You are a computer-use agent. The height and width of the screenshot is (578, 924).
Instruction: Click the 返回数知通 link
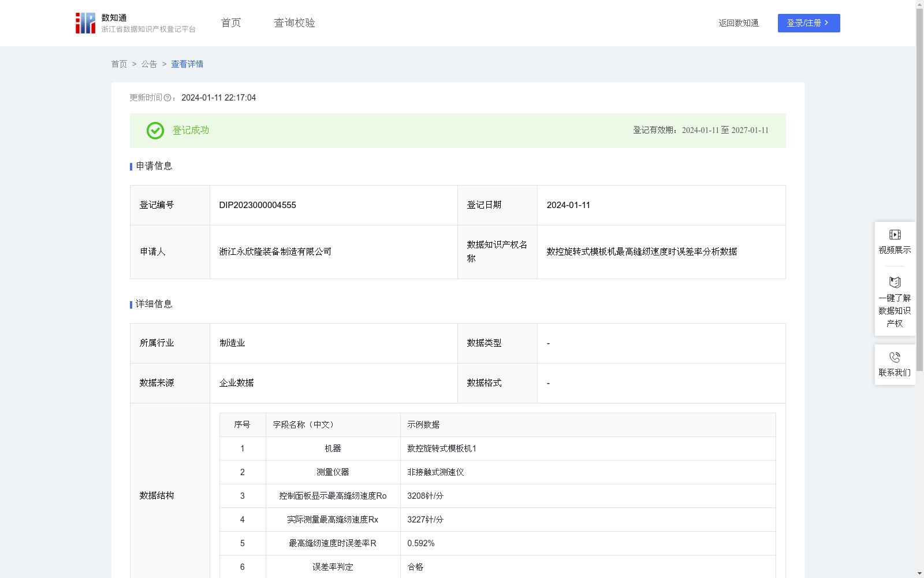[x=739, y=23]
